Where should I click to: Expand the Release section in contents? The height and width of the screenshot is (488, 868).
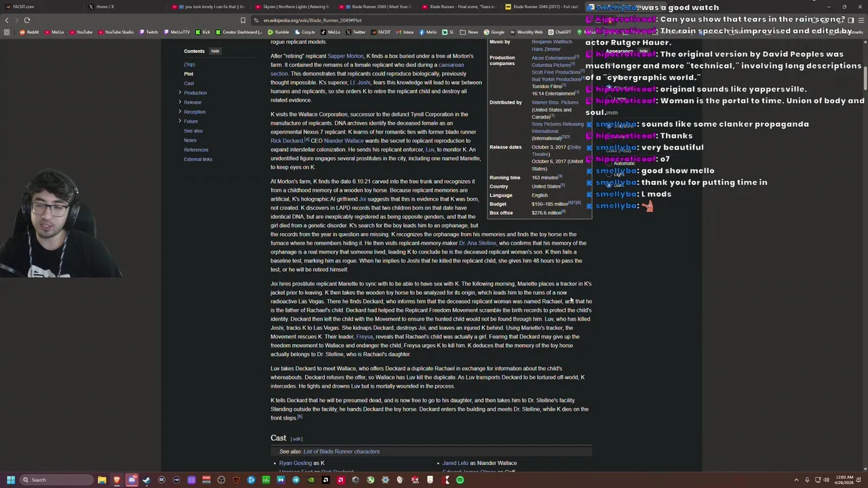(x=180, y=102)
